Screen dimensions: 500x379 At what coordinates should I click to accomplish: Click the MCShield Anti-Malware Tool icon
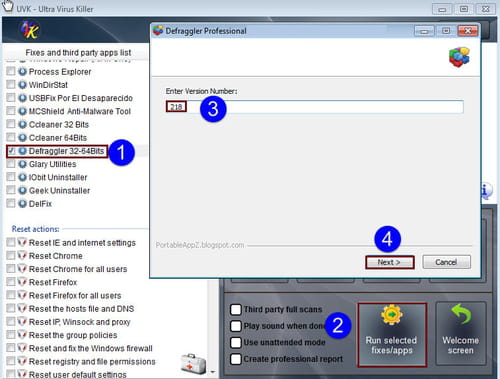[22, 111]
